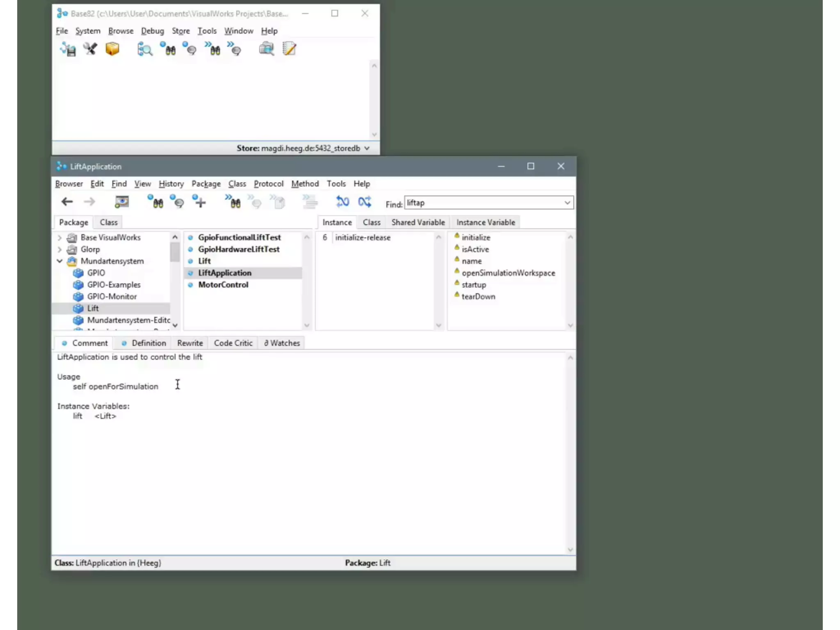Click the yellow parcel box icon

tap(112, 49)
